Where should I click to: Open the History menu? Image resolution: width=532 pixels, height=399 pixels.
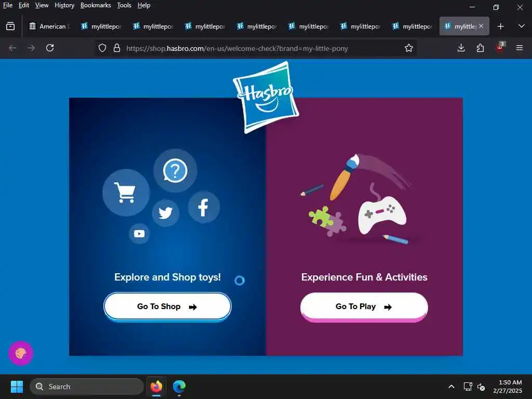[64, 5]
